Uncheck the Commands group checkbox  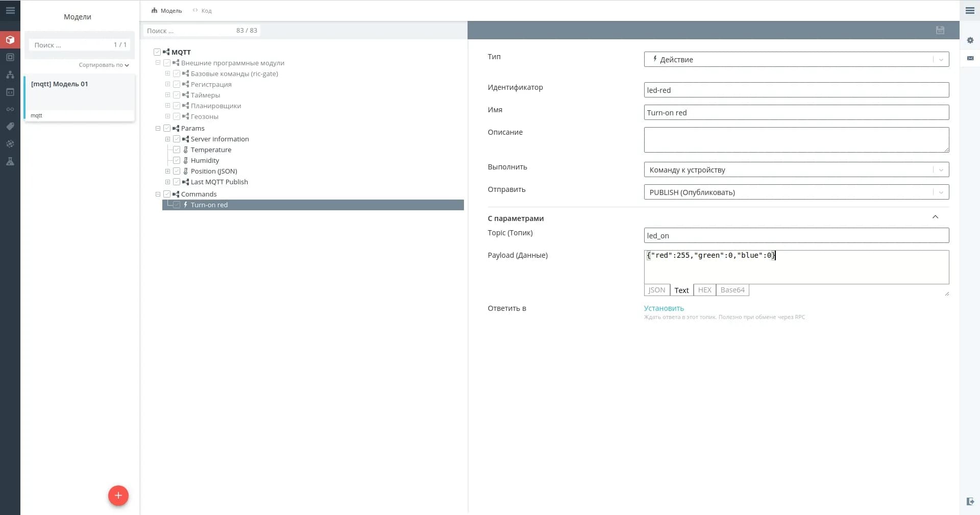pos(167,194)
